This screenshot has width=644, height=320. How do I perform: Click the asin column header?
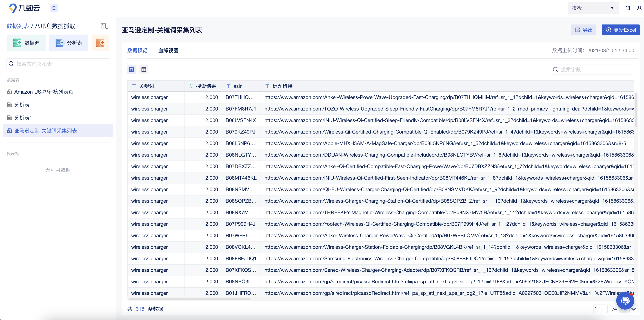coord(241,86)
